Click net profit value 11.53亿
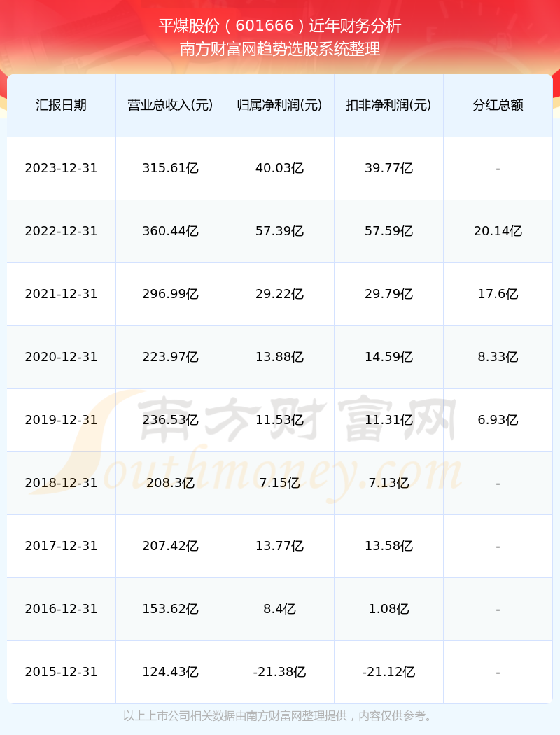Screen dimensions: 560x735 point(280,420)
